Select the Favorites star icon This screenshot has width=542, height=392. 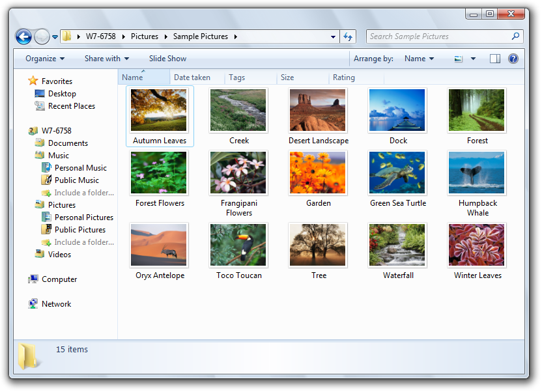pyautogui.click(x=33, y=81)
